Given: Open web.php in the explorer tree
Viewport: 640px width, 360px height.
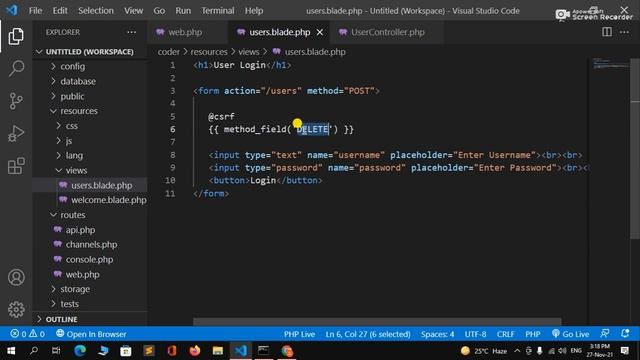Looking at the screenshot, I should click(x=82, y=274).
